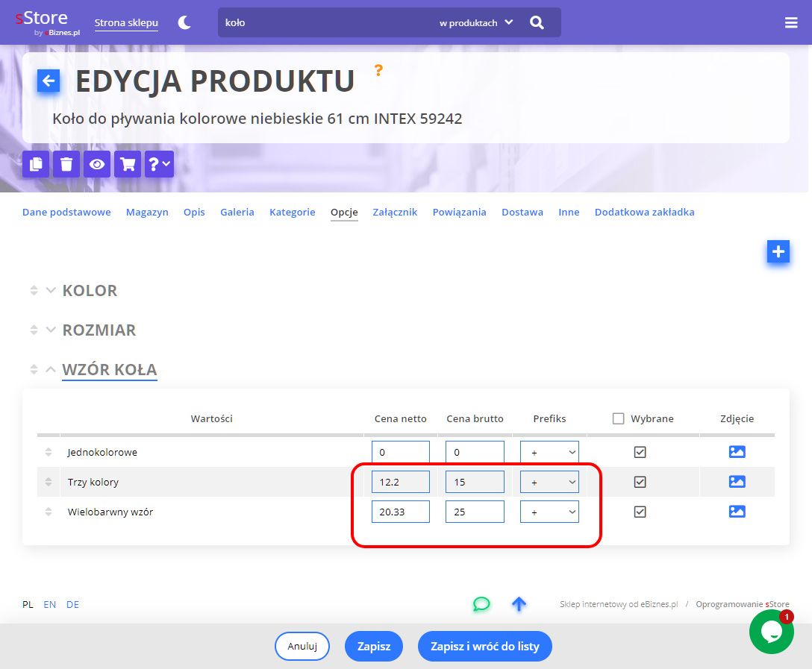The image size is (812, 669).
Task: Open Prefiks dropdown for Trzy kolory
Action: [549, 483]
